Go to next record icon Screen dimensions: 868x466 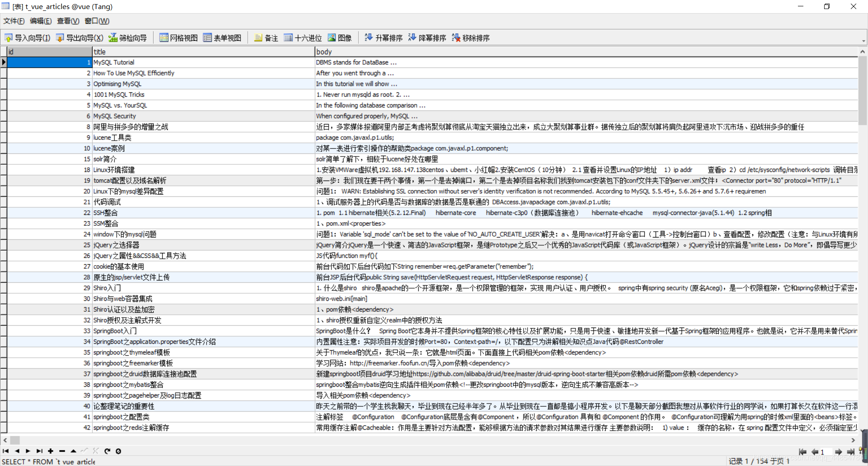tap(28, 451)
